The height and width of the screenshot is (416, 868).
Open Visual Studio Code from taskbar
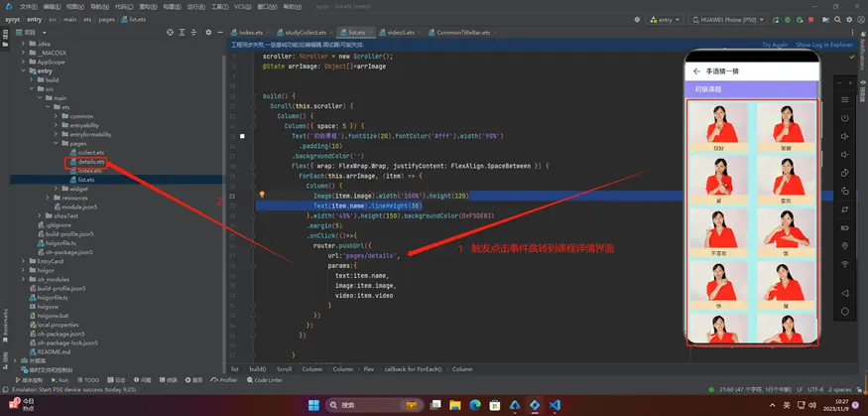(555, 405)
